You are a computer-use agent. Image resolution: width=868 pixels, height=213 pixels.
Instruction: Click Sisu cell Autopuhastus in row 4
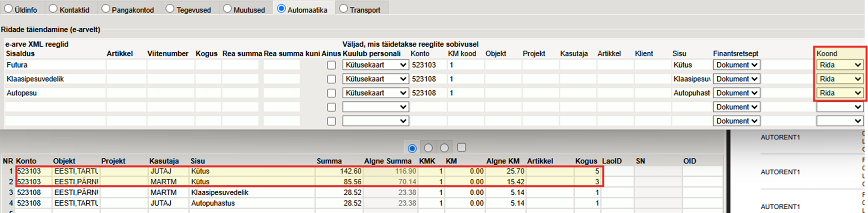point(252,203)
